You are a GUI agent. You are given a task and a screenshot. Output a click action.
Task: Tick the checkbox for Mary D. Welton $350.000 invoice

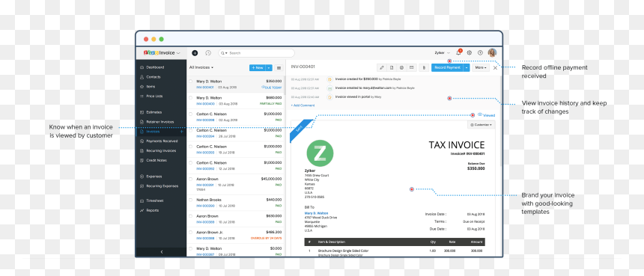pos(190,82)
